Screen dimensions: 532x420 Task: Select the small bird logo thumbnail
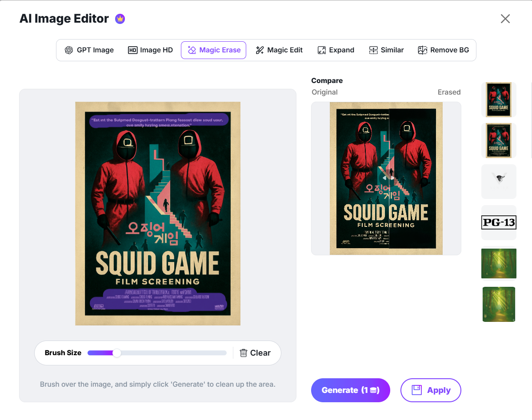(x=499, y=181)
